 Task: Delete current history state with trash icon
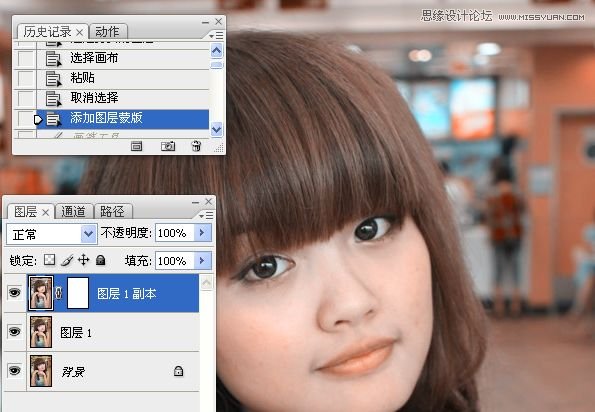click(196, 146)
